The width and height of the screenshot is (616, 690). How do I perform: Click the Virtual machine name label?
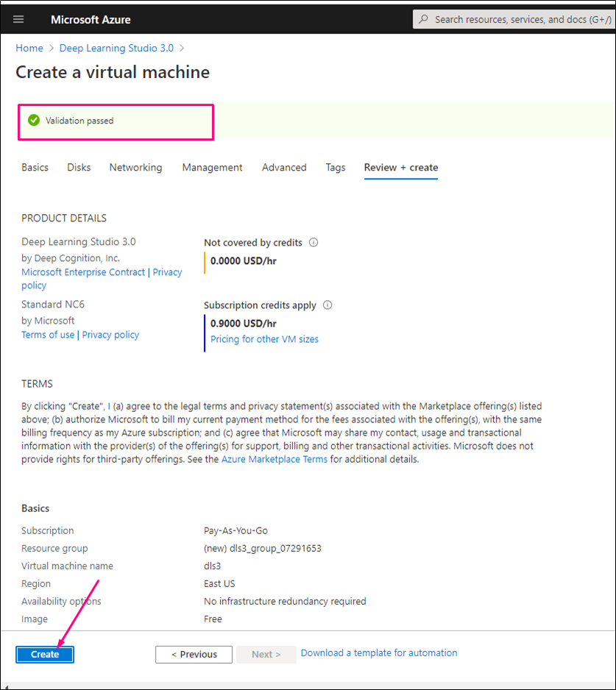coord(68,566)
